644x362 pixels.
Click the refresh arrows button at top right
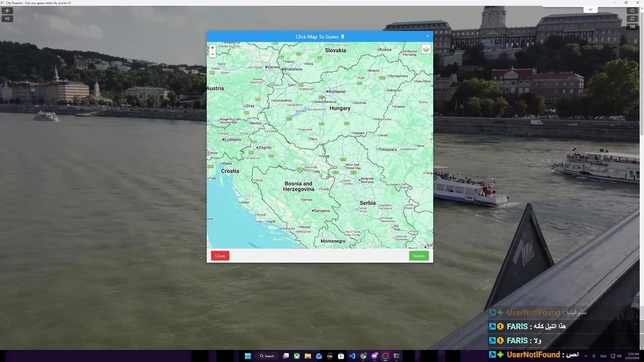[632, 19]
